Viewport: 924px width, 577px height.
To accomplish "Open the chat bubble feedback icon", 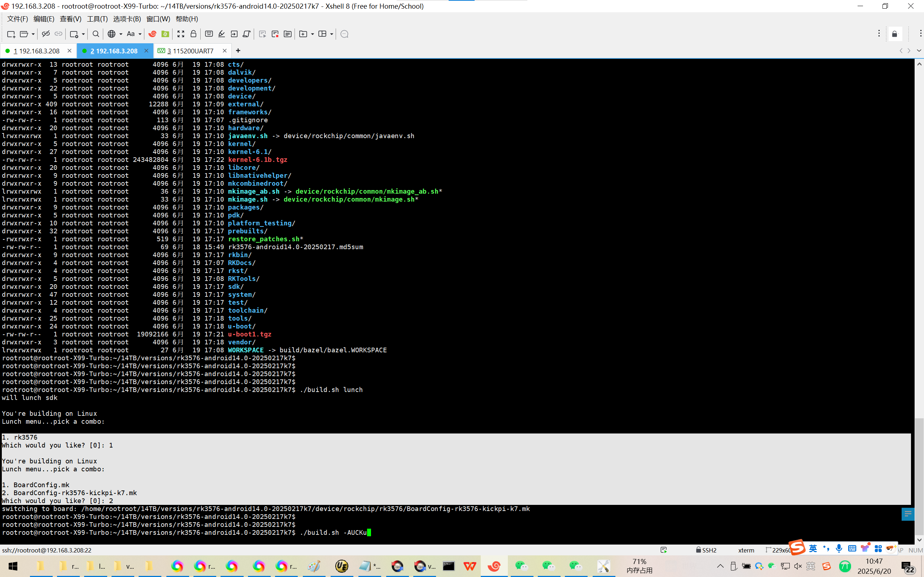I will point(344,34).
